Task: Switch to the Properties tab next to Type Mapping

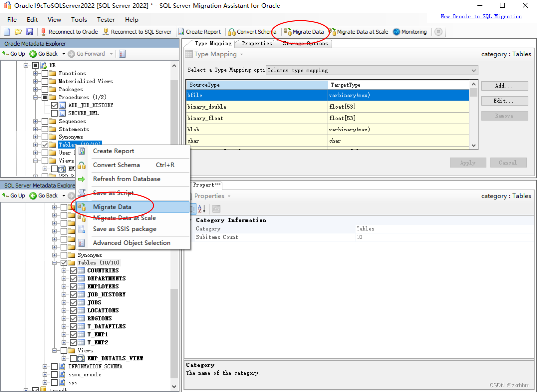Action: click(257, 43)
